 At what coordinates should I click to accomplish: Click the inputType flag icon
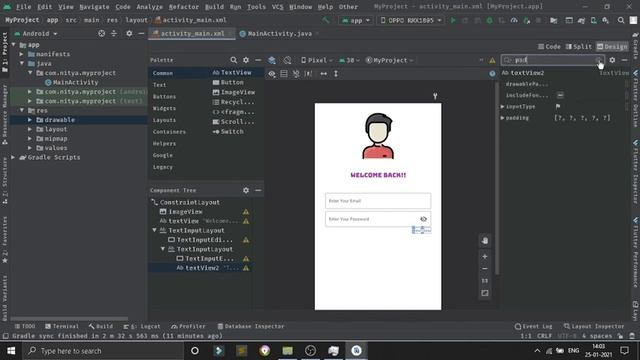click(558, 107)
